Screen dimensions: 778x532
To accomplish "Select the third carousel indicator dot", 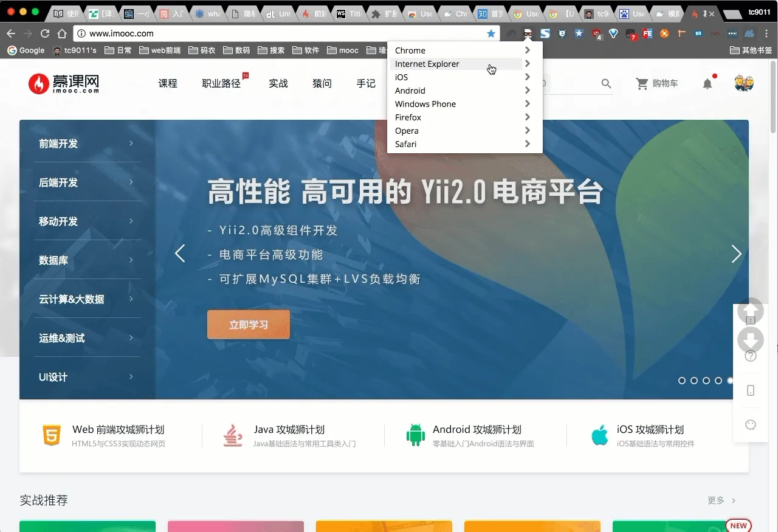I will [x=706, y=381].
